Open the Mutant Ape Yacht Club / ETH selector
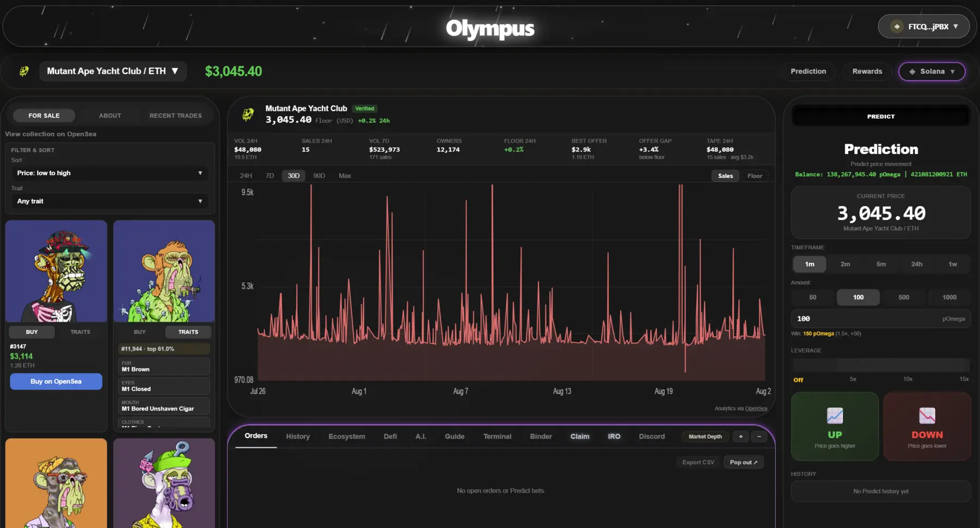 (x=113, y=71)
